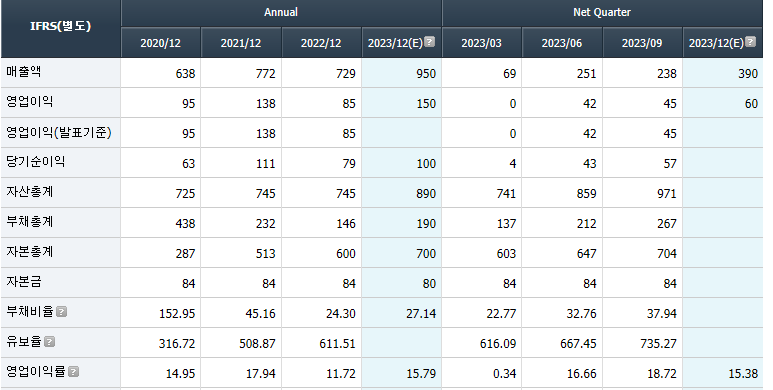
Task: Click 영업이익률 quarterly estimate 15.38
Action: (743, 374)
